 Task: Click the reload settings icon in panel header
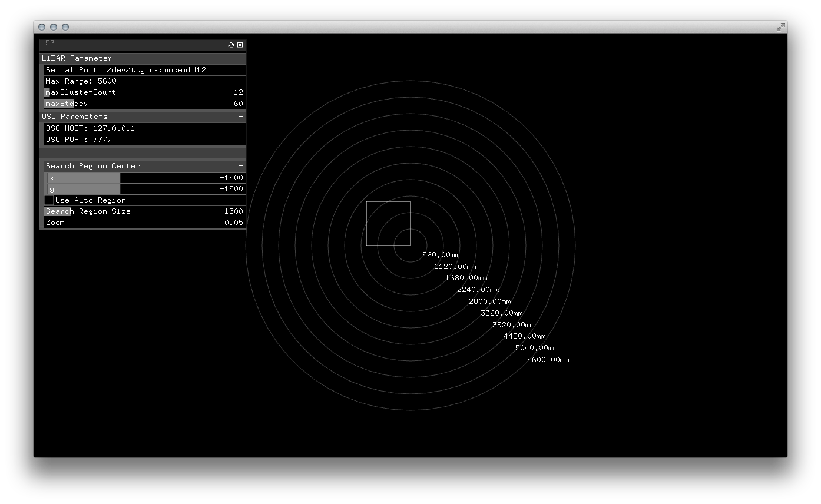(231, 45)
